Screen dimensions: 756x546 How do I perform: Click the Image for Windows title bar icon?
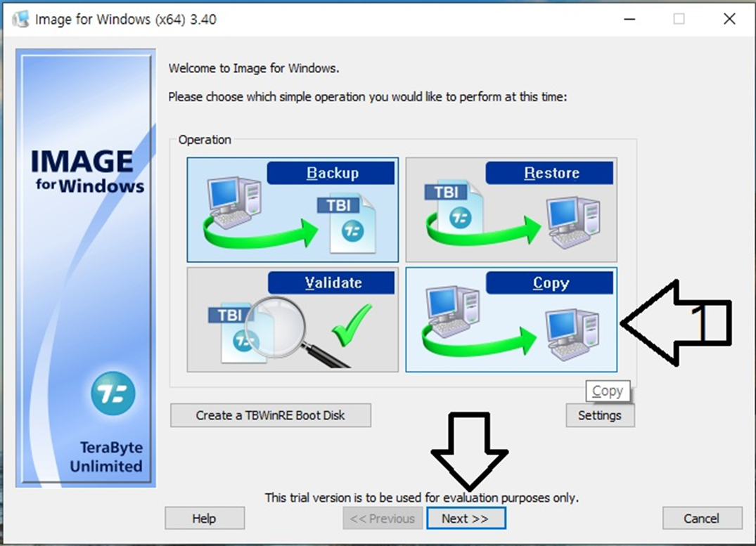20,19
